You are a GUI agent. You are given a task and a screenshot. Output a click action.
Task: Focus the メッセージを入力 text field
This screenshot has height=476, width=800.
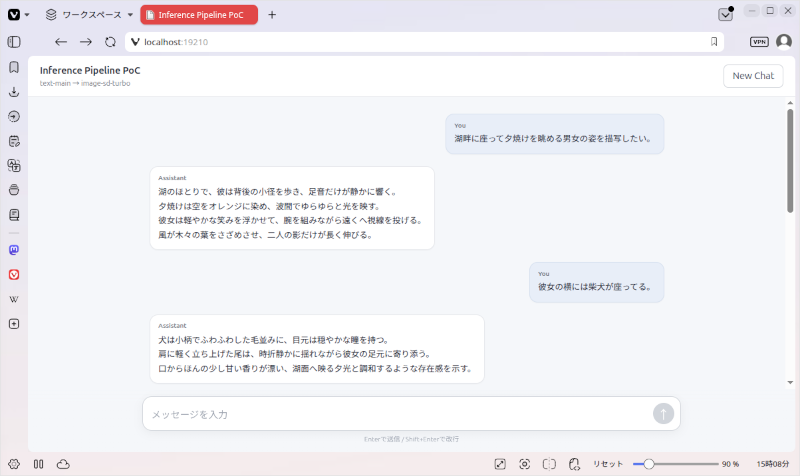(x=398, y=414)
